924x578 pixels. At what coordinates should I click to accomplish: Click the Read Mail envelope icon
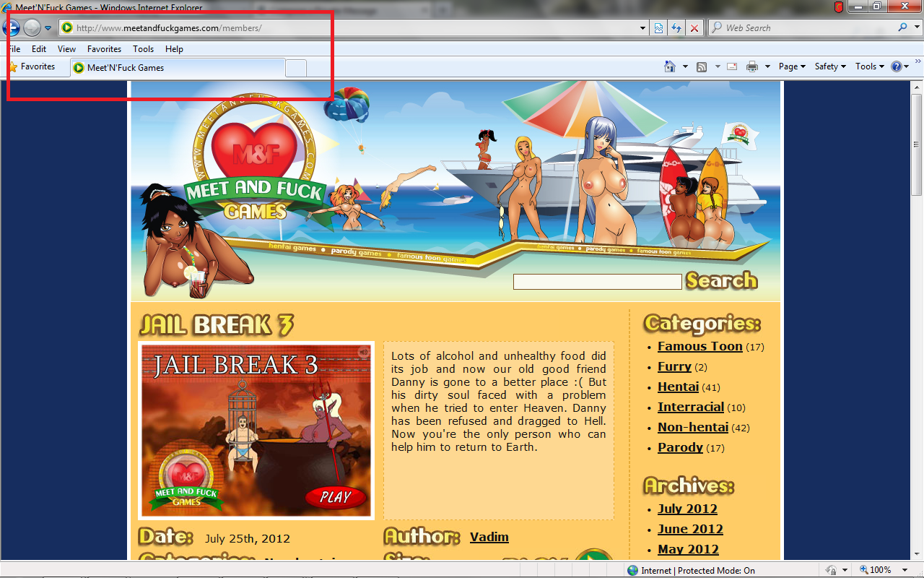point(732,66)
